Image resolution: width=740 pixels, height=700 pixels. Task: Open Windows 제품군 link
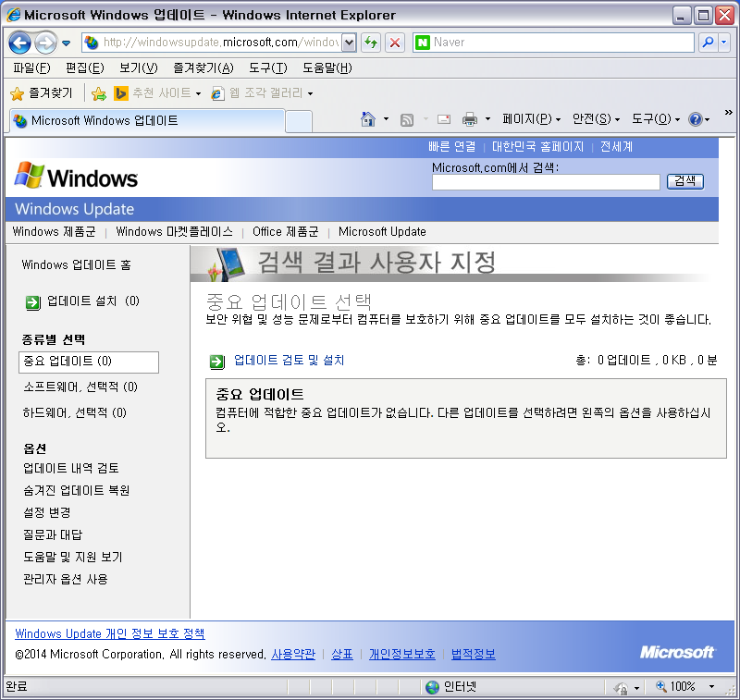click(x=54, y=231)
